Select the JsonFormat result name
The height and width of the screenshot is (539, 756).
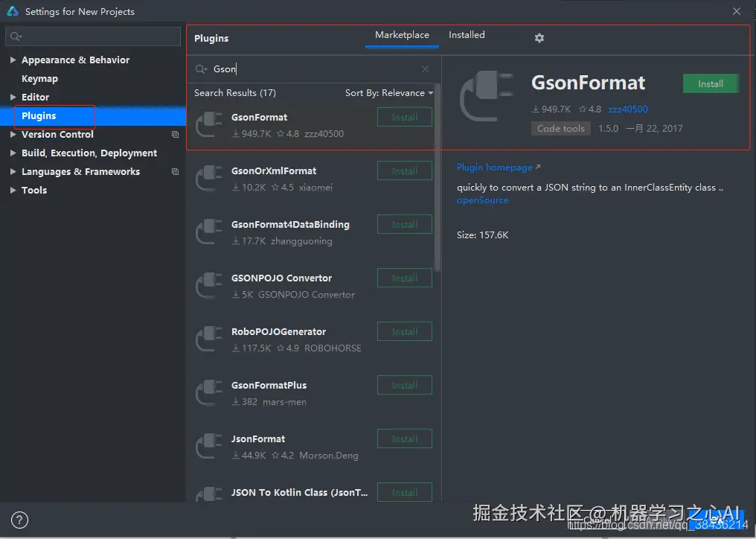point(258,438)
